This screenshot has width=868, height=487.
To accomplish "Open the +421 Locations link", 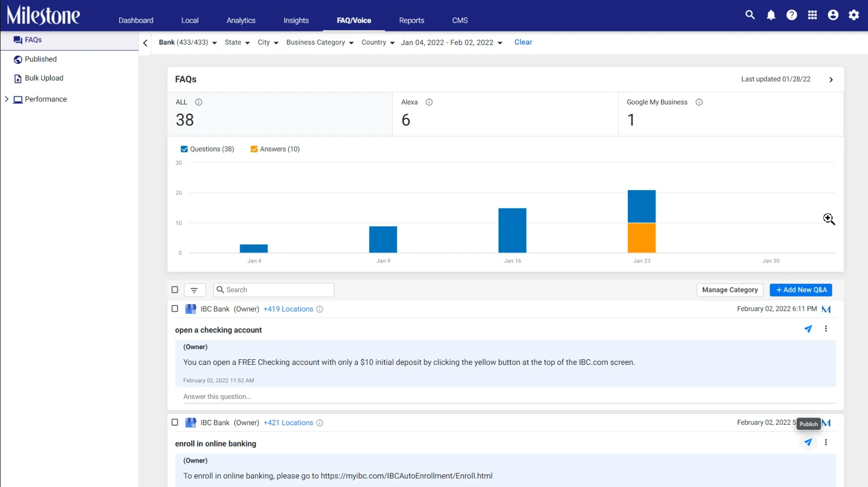I will pyautogui.click(x=288, y=423).
